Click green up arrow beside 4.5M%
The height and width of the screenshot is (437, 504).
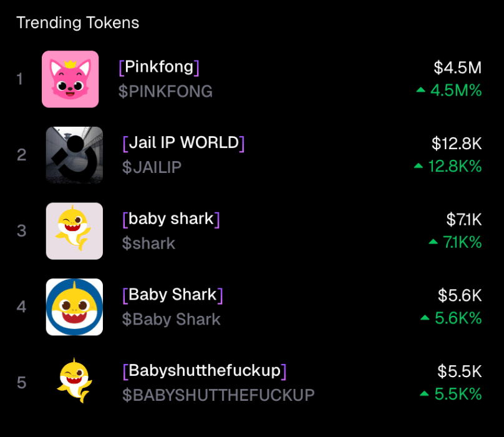(x=421, y=90)
